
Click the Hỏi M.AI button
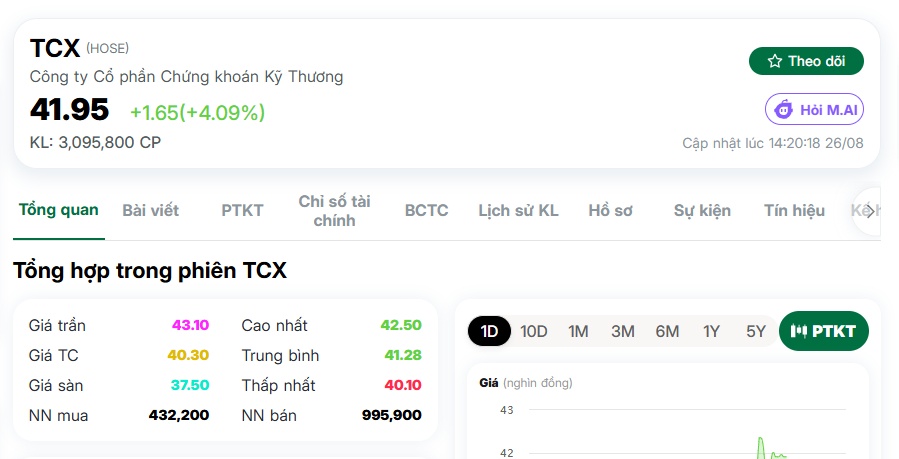tap(814, 109)
